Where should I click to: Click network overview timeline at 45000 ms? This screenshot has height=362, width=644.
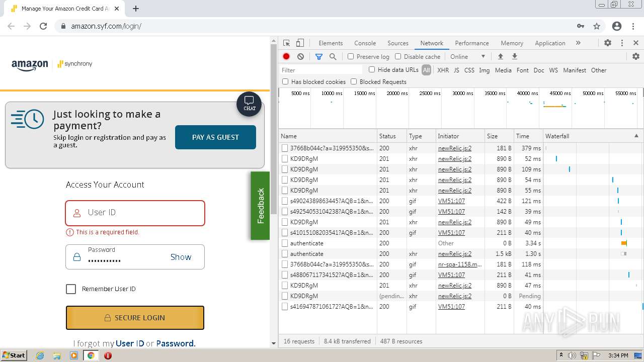(x=559, y=94)
